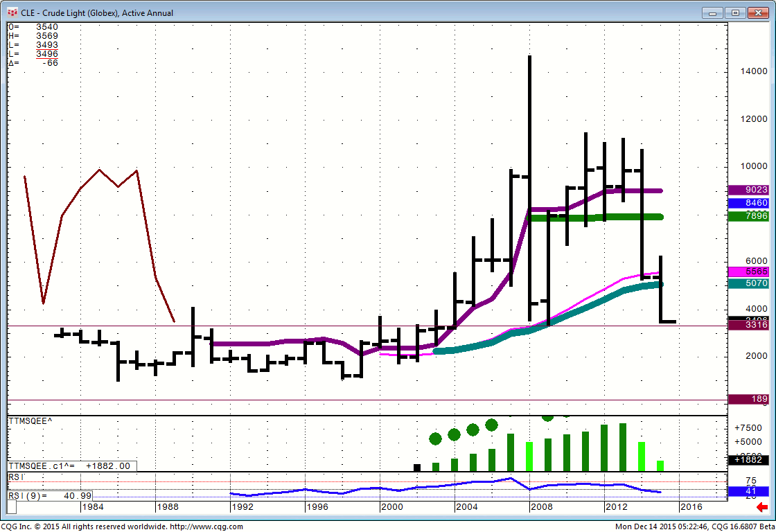Click the 4000 price axis label
Image resolution: width=776 pixels, height=532 pixels.
(x=756, y=308)
